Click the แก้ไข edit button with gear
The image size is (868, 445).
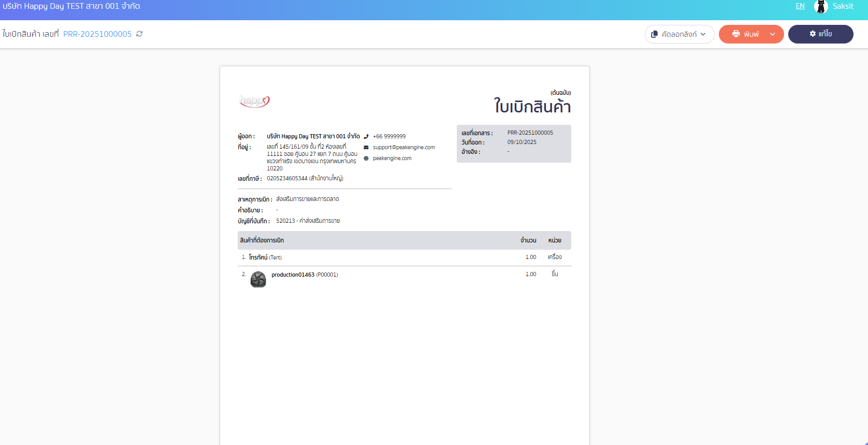point(820,34)
